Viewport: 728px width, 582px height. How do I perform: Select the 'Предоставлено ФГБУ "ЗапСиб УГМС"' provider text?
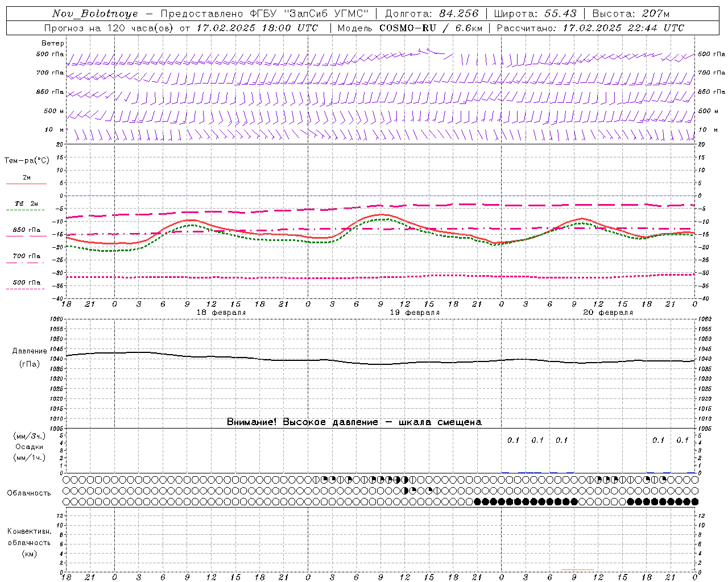pos(264,14)
